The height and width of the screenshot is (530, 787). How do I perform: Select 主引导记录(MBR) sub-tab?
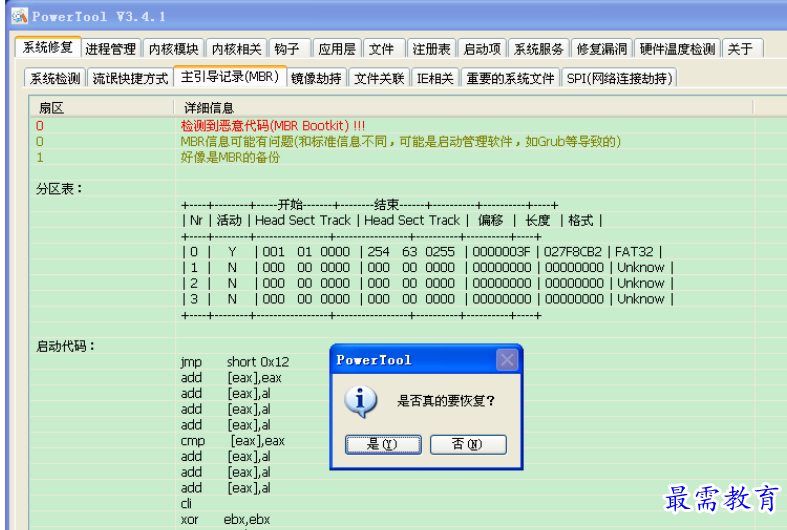pos(230,77)
